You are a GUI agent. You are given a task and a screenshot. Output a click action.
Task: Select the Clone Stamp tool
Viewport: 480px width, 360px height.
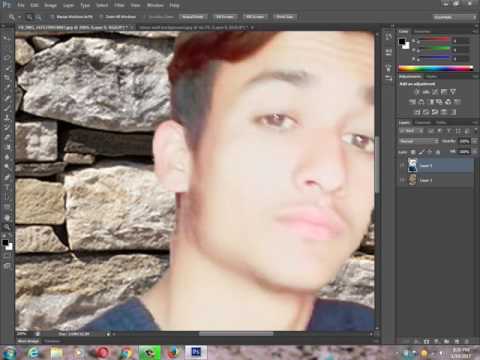7,118
